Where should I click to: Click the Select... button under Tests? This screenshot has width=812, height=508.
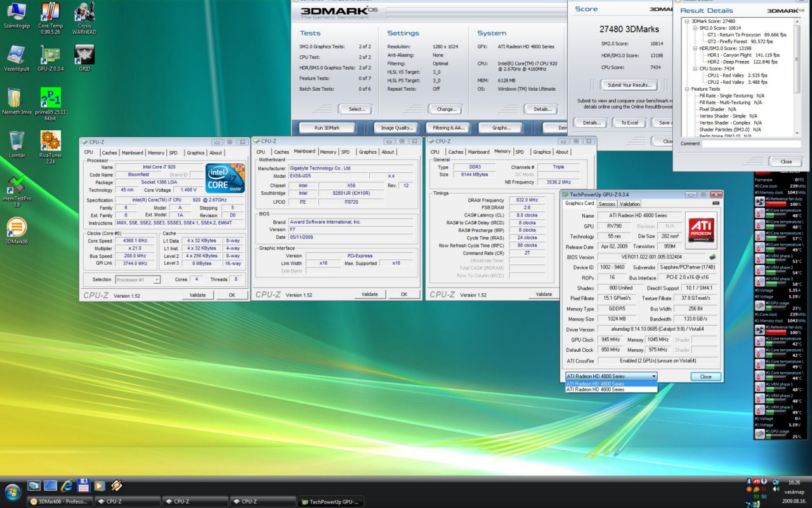(357, 109)
